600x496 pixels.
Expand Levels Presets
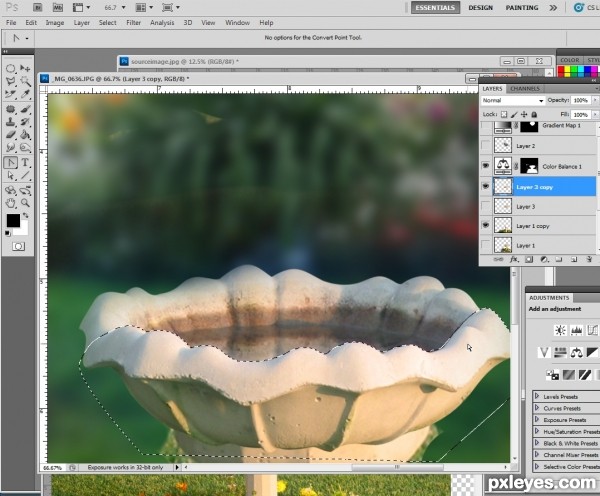click(x=536, y=396)
